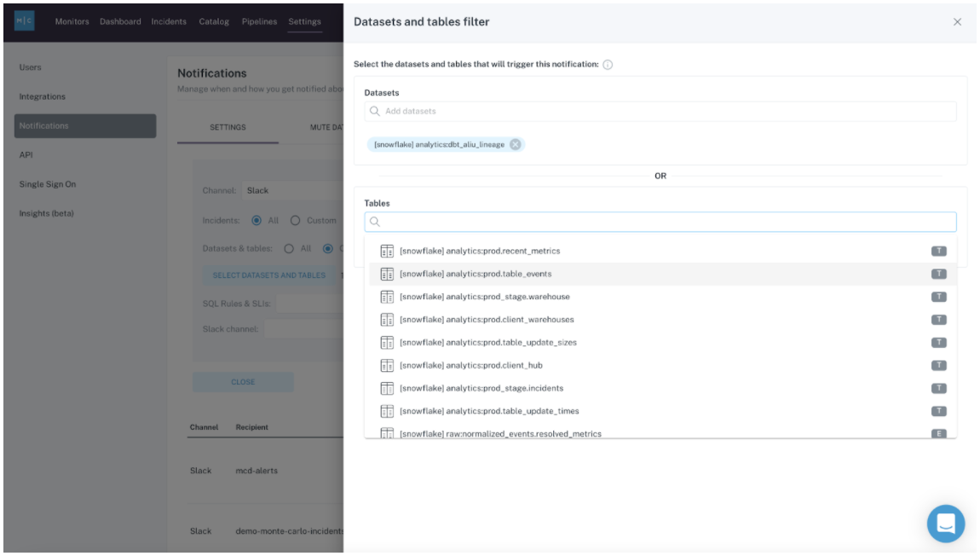This screenshot has height=556, width=980.
Task: Select the All radio for Datasets & tables
Action: [x=289, y=249]
